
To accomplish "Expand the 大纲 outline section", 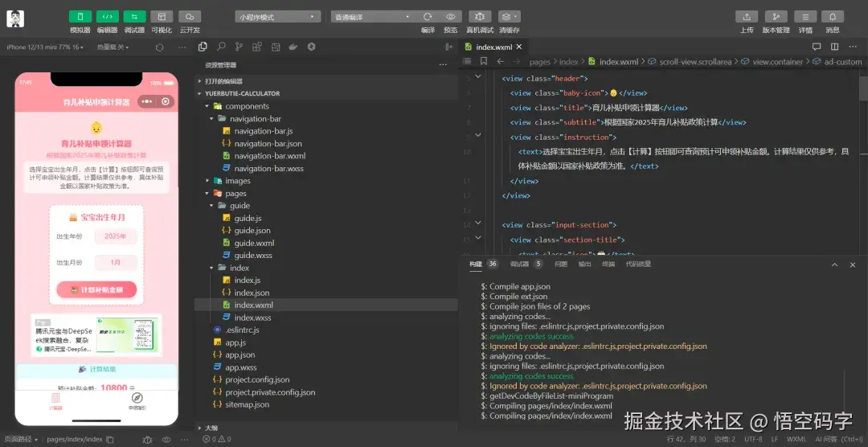I will (x=211, y=429).
